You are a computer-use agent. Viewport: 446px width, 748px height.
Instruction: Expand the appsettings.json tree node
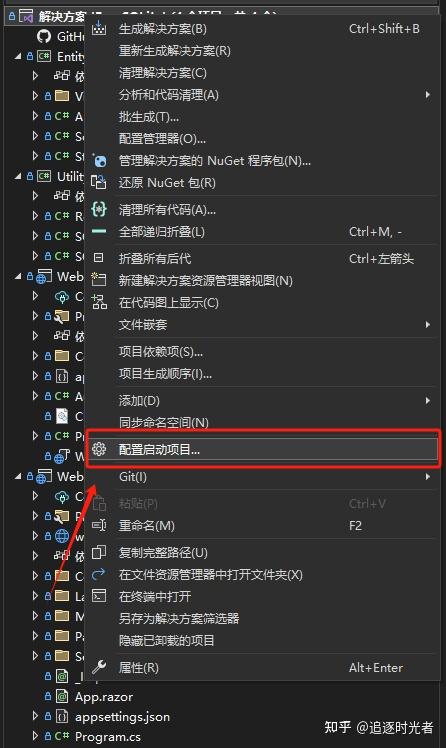(35, 716)
